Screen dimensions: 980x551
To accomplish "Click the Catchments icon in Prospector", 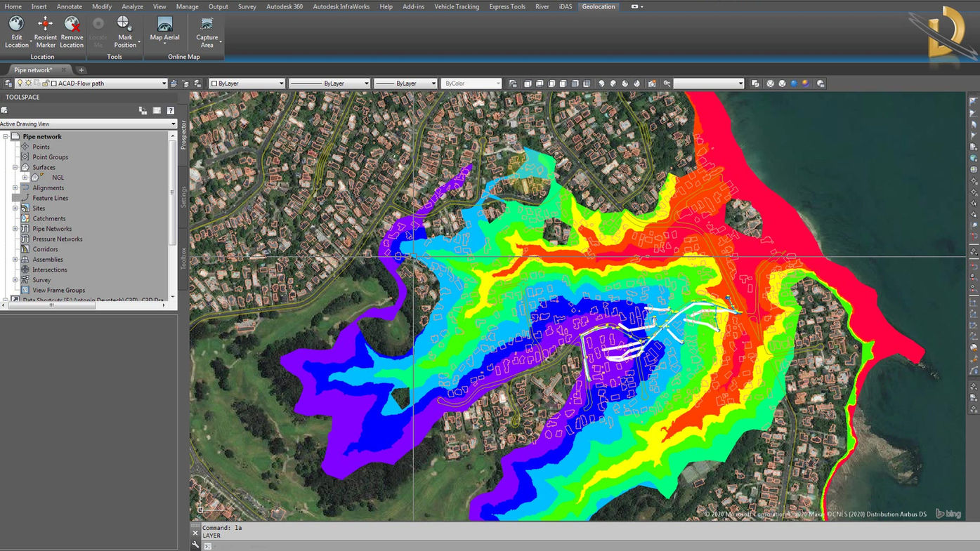I will click(25, 218).
